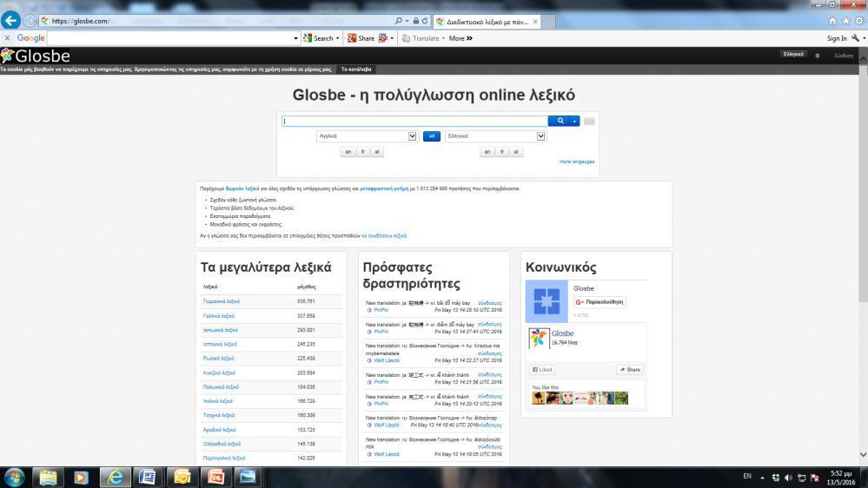Click the page vertical scrollbar
The image size is (868, 488).
pyautogui.click(x=863, y=182)
